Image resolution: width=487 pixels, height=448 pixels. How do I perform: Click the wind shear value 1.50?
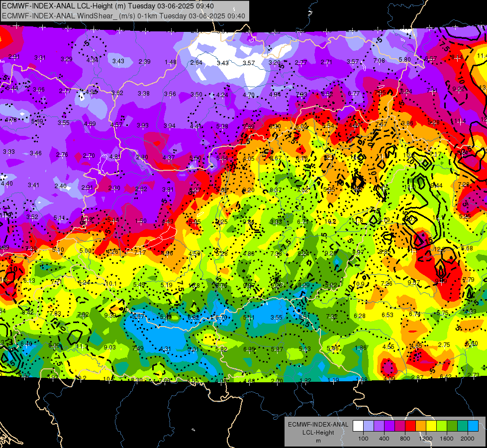tap(141, 221)
